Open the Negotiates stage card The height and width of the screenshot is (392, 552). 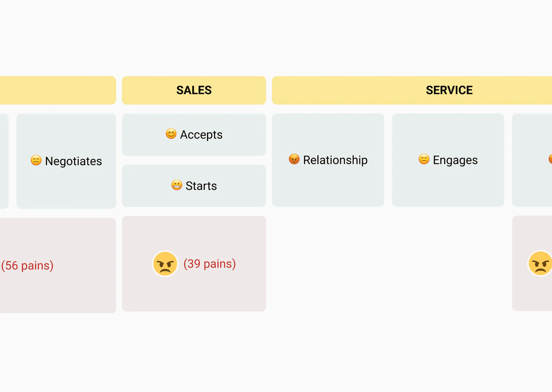[66, 161]
